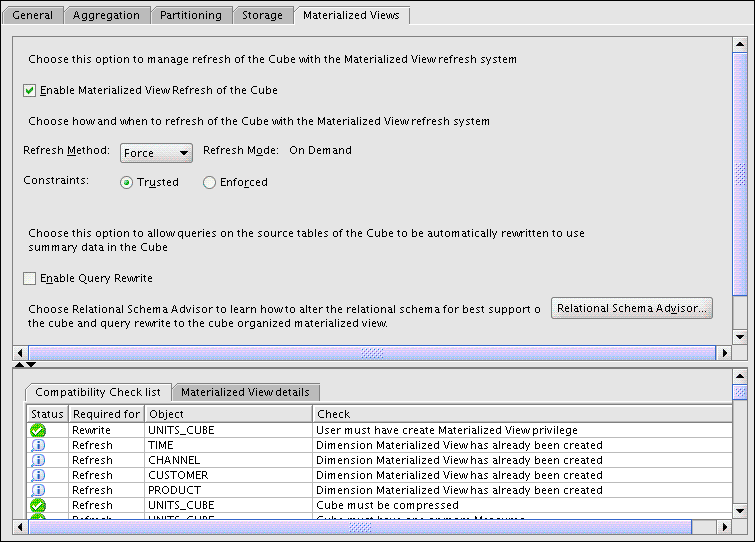Click green check icon for 'Cube must be compressed'

[x=38, y=506]
